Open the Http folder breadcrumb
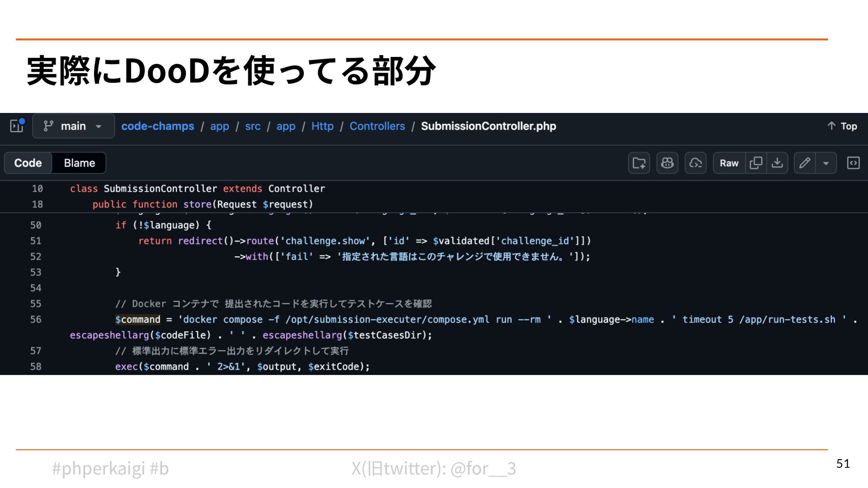Viewport: 868px width, 488px height. pyautogui.click(x=322, y=126)
